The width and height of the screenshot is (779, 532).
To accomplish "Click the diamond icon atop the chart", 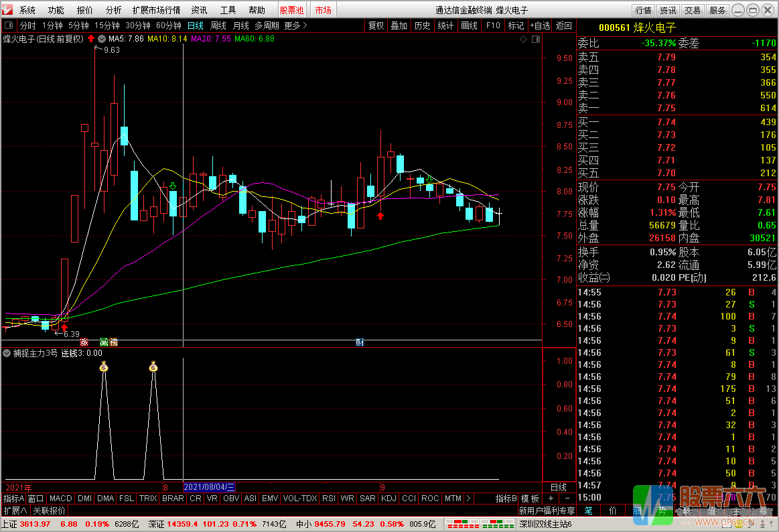I will [523, 40].
